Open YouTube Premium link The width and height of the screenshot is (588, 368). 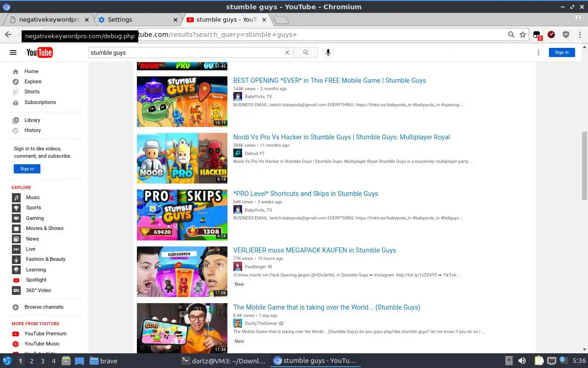tap(46, 333)
